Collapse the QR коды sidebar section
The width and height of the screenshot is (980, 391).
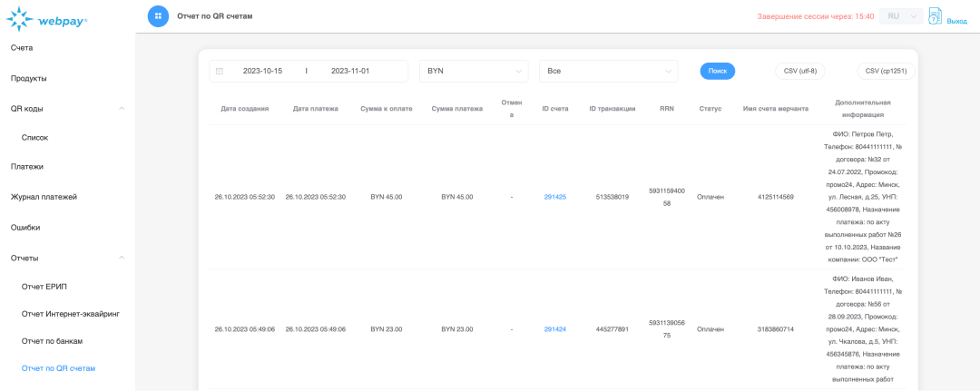(122, 108)
